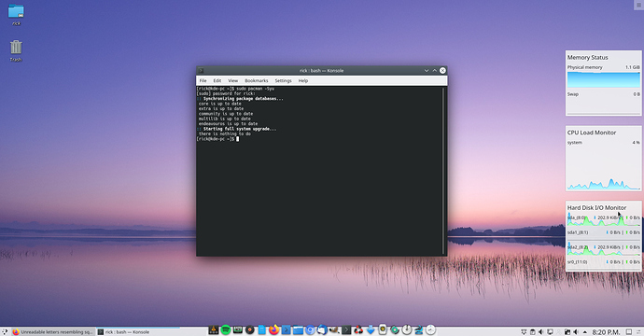The image size is (644, 336).
Task: Open the dark terminal dock icon
Action: [346, 329]
